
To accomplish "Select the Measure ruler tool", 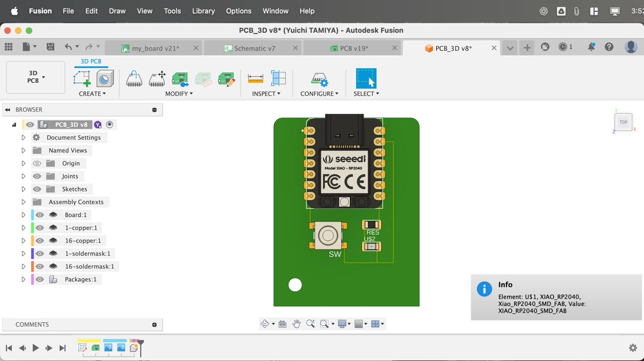I will pos(255,79).
